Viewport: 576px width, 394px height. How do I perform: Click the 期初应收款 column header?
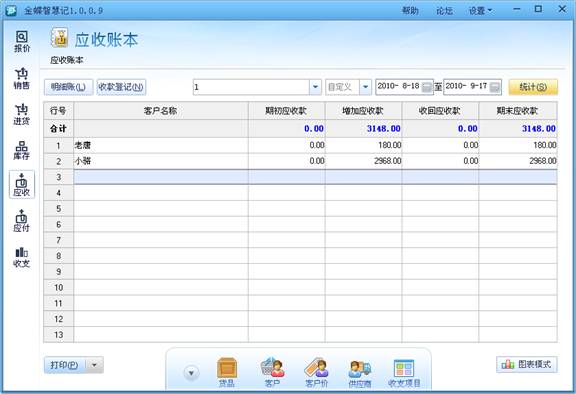[287, 111]
